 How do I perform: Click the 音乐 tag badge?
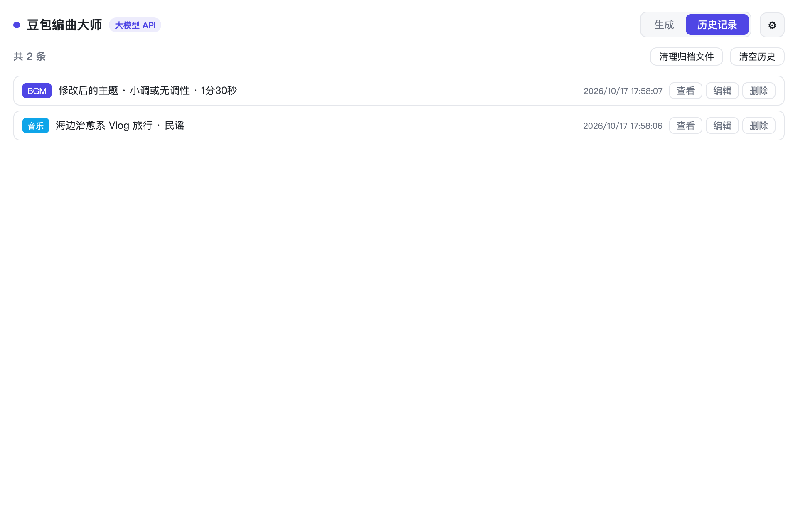(x=36, y=126)
